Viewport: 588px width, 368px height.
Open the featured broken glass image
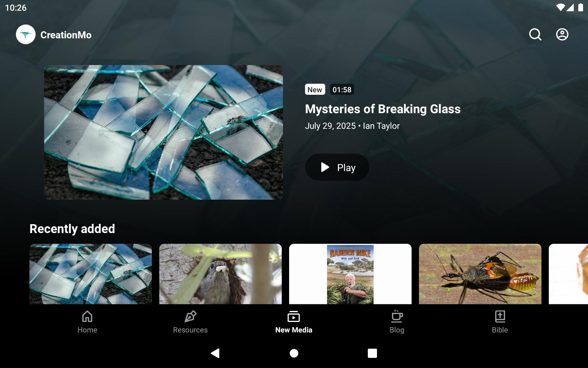click(164, 132)
